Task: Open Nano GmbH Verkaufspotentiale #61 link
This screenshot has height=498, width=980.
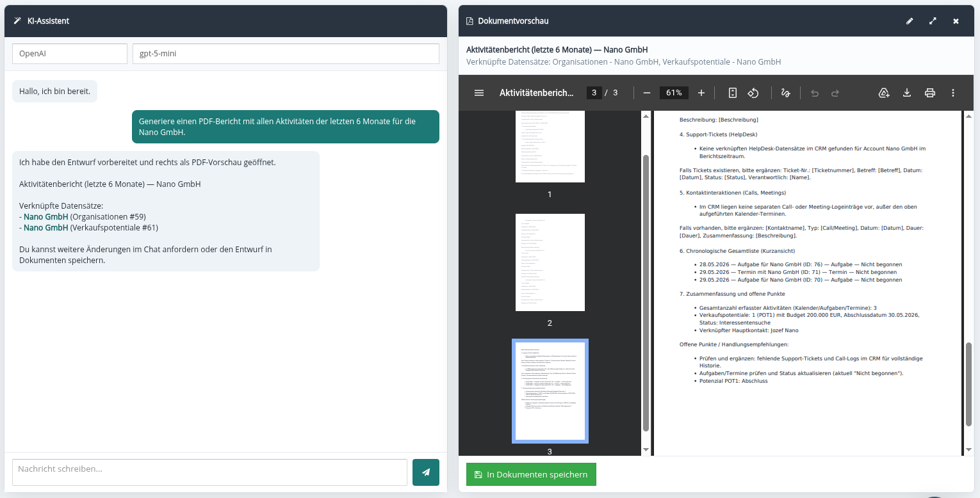Action: point(46,227)
